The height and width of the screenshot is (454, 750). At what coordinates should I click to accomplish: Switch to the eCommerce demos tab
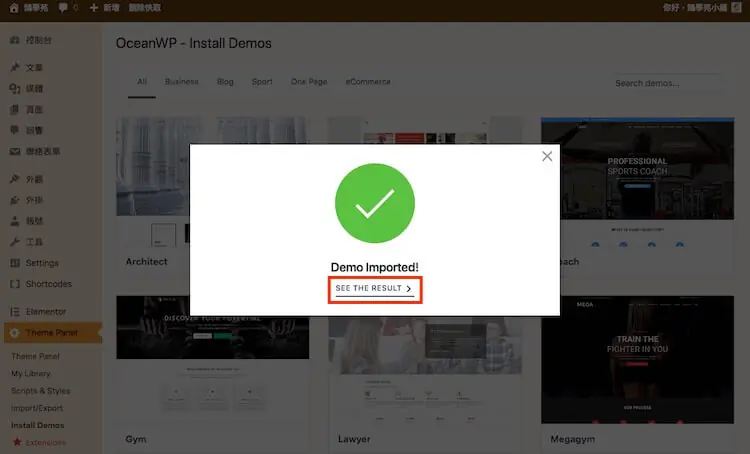[x=368, y=82]
